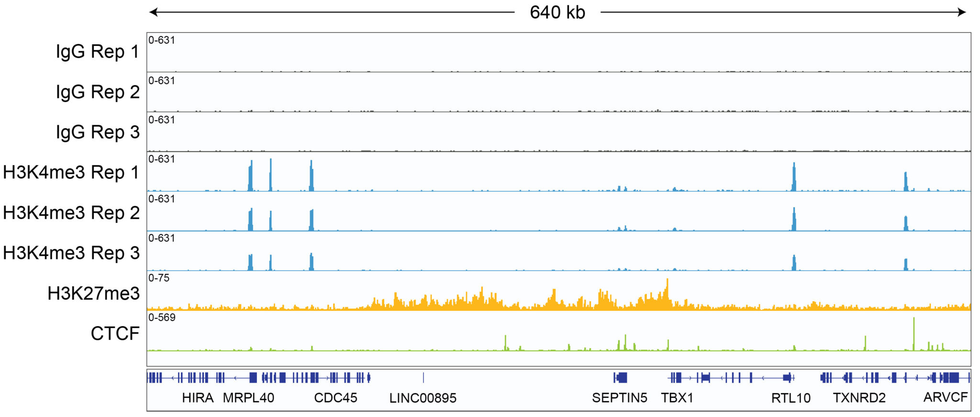Click the HIRA gene label
The image size is (980, 417).
pyautogui.click(x=198, y=398)
